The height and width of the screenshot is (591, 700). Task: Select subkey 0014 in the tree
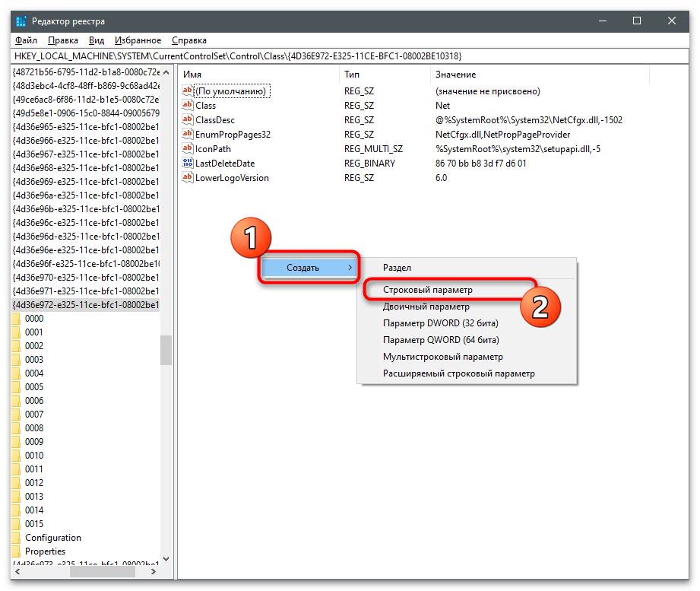pos(34,510)
